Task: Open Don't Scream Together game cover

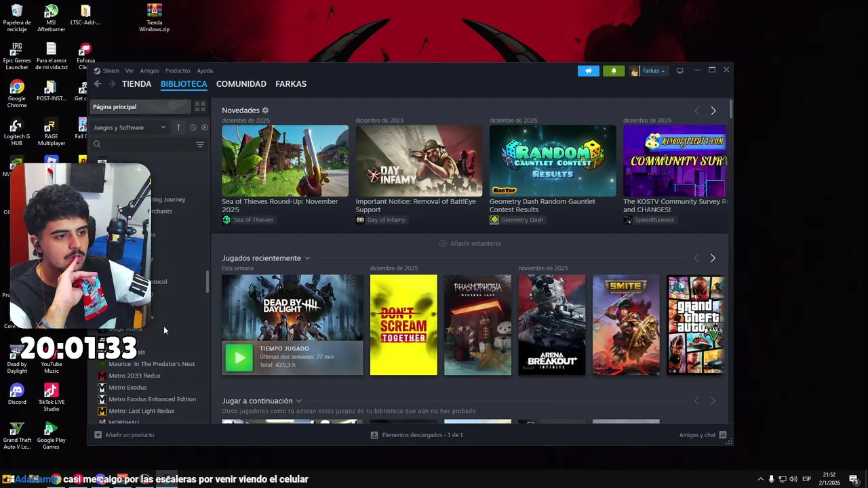Action: coord(403,325)
